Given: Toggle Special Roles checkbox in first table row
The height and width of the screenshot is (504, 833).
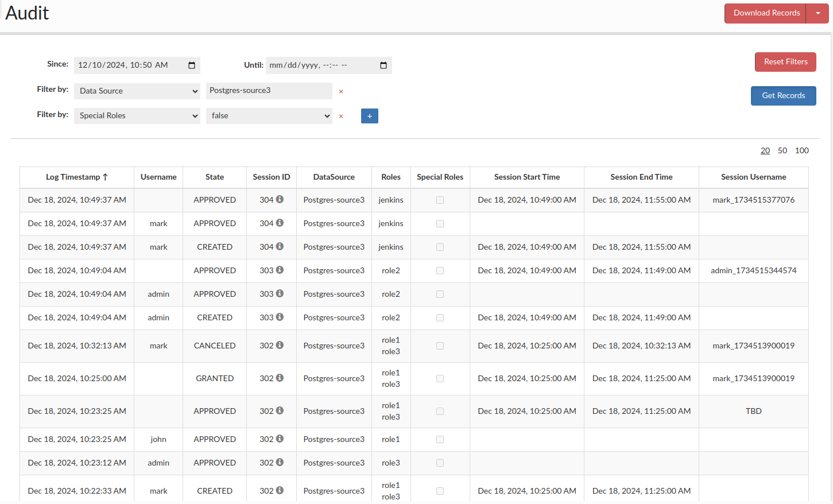Looking at the screenshot, I should [x=440, y=200].
